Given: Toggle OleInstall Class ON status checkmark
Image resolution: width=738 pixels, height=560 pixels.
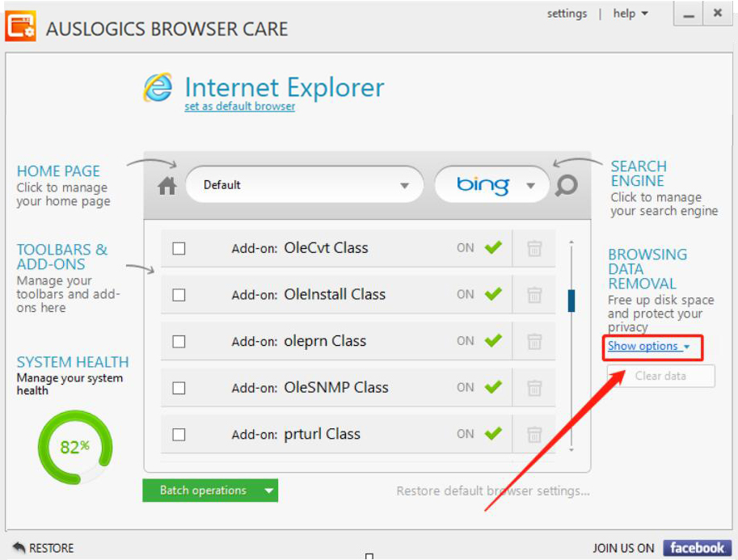Looking at the screenshot, I should click(493, 293).
